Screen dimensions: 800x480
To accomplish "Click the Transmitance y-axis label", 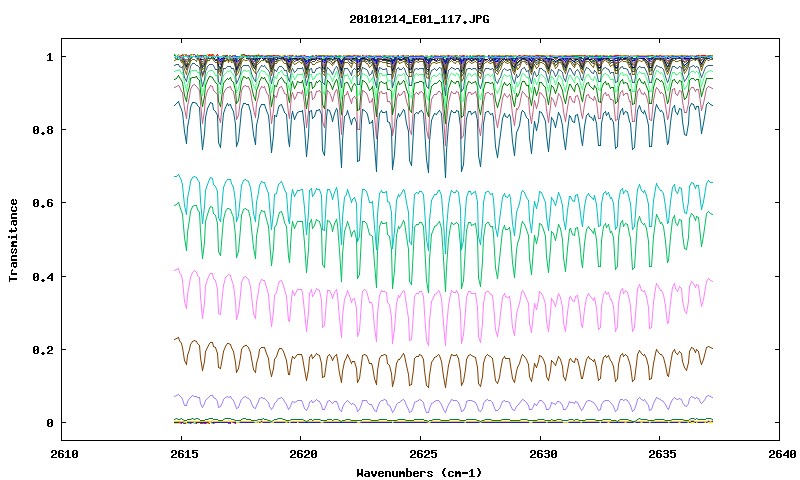I will (x=13, y=240).
